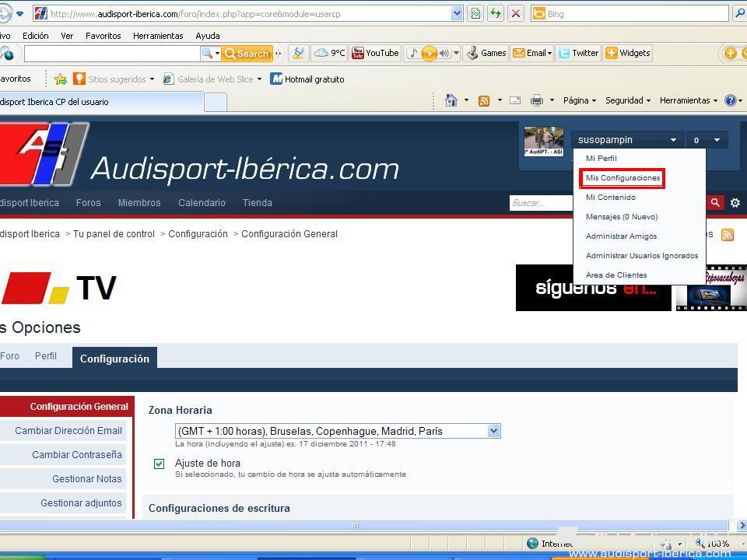
Task: Switch to the Configuración tab
Action: [x=114, y=359]
